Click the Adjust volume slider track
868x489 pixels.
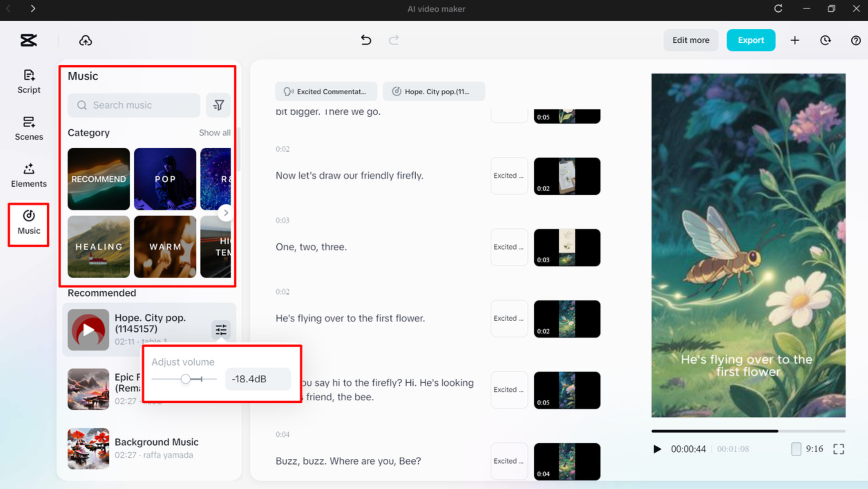coord(185,379)
